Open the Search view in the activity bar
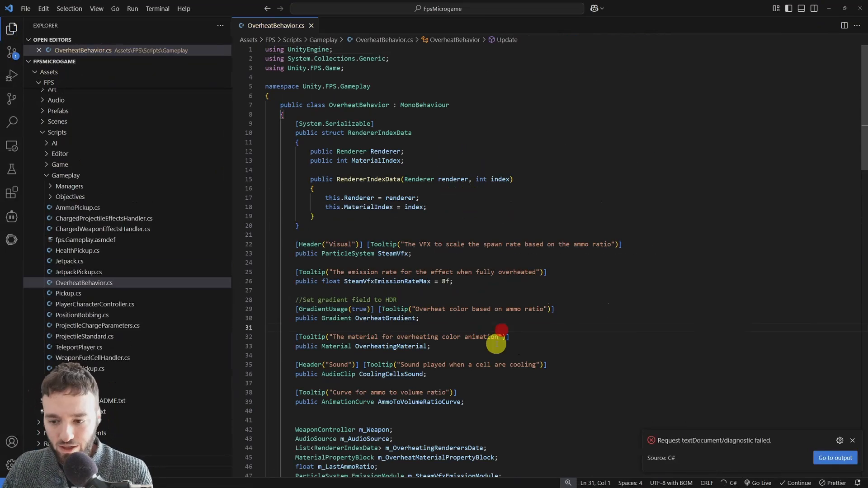 [x=12, y=122]
